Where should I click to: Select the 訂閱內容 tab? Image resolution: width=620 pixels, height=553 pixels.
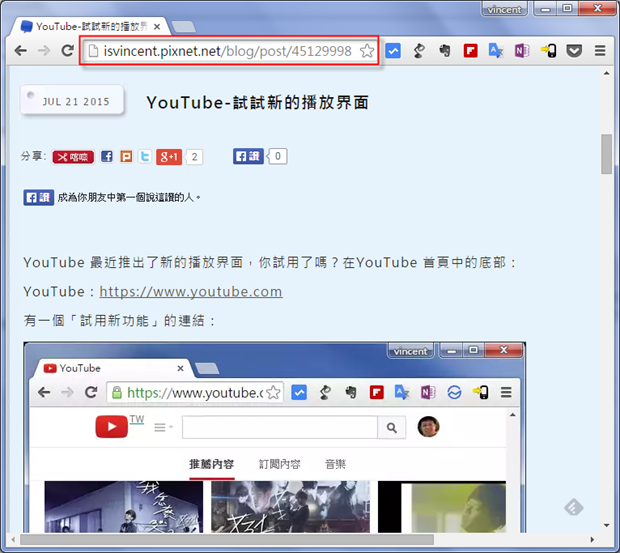click(280, 464)
